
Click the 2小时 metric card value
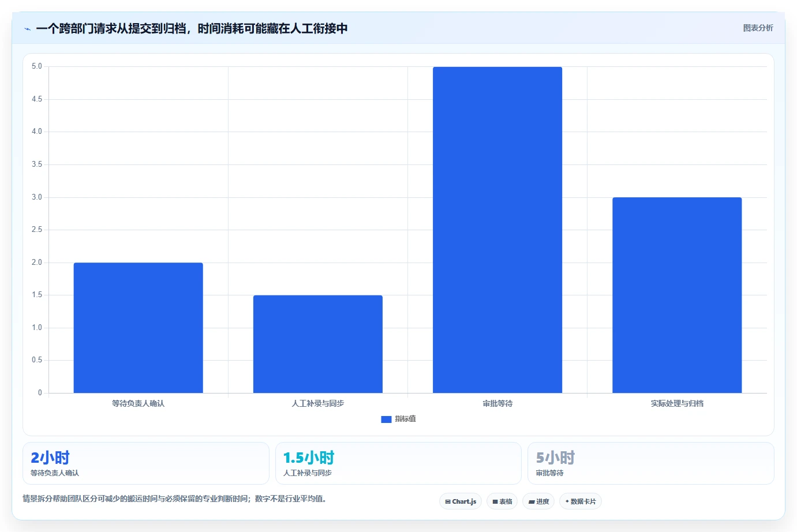50,458
